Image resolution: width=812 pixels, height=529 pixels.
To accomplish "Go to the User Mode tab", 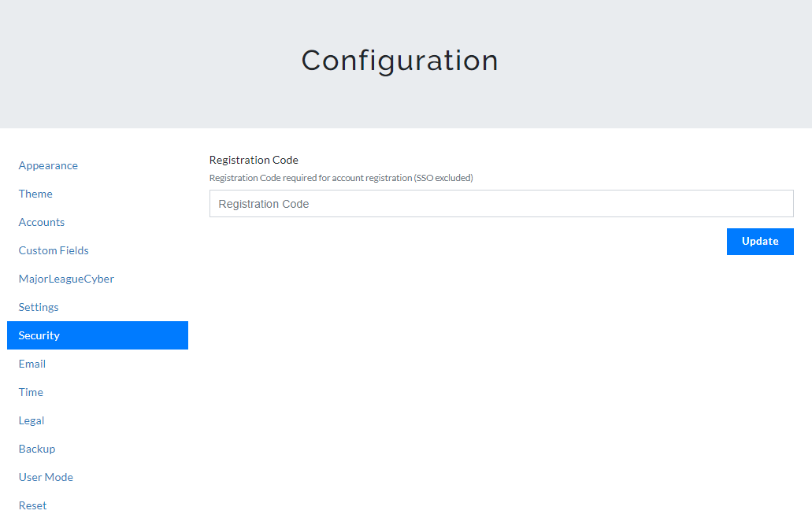I will pyautogui.click(x=46, y=477).
